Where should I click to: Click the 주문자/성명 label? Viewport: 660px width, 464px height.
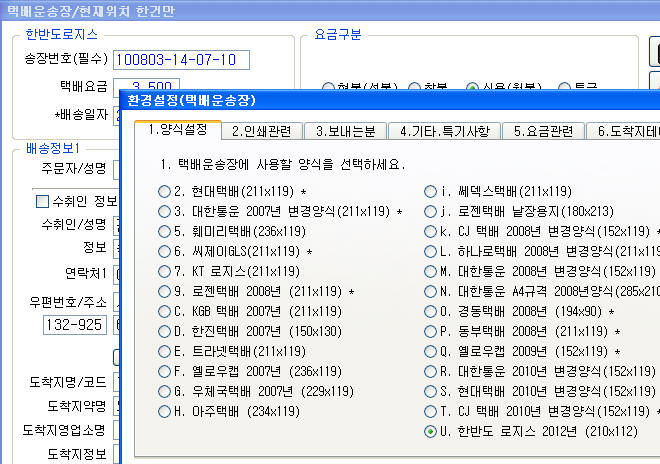74,168
